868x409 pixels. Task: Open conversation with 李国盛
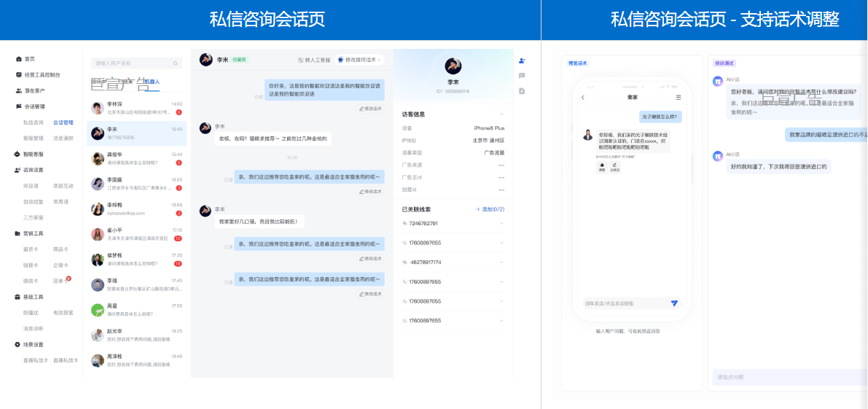tap(136, 184)
